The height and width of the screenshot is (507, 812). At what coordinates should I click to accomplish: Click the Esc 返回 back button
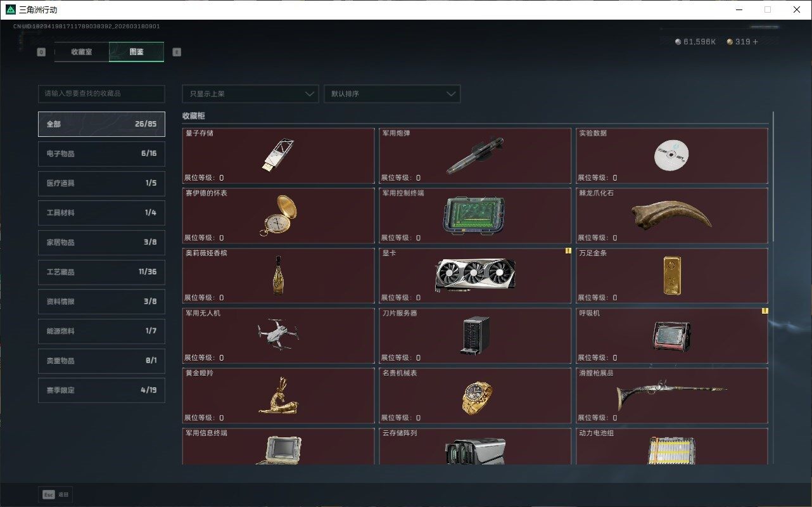point(56,495)
